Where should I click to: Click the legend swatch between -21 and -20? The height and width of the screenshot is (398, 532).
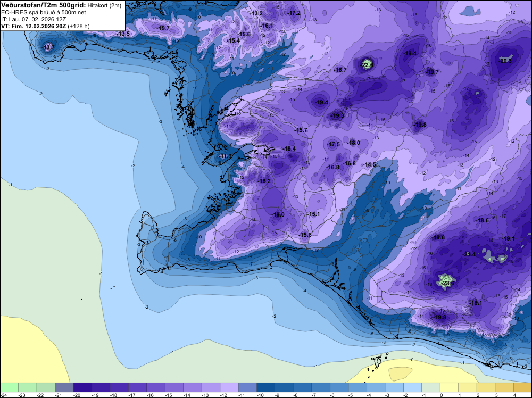(64, 387)
